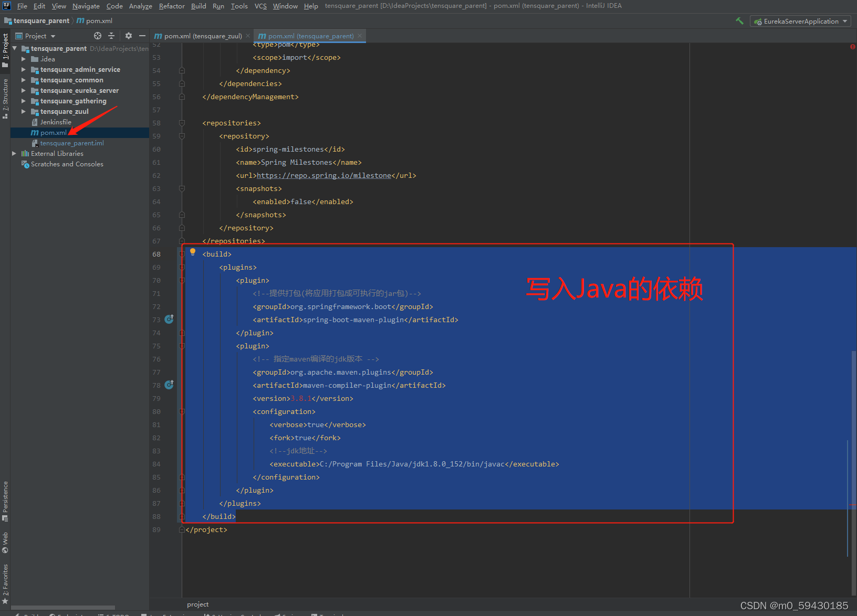The height and width of the screenshot is (616, 857).
Task: Open the Refactor menu
Action: pos(172,6)
